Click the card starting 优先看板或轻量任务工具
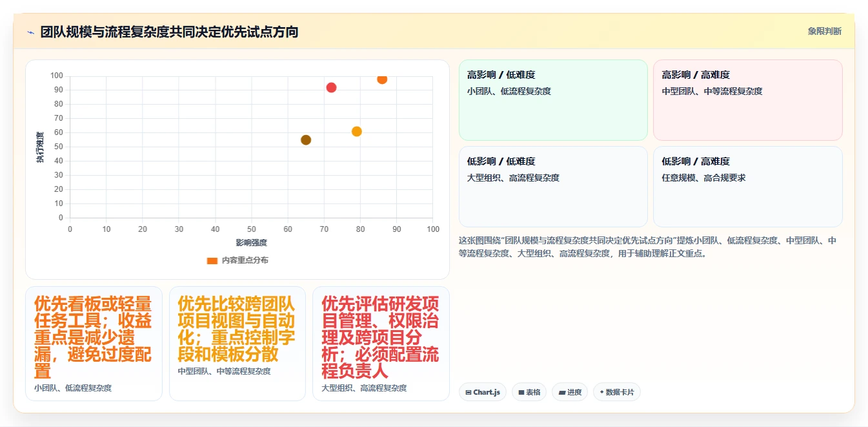The width and height of the screenshot is (868, 427). coord(94,344)
